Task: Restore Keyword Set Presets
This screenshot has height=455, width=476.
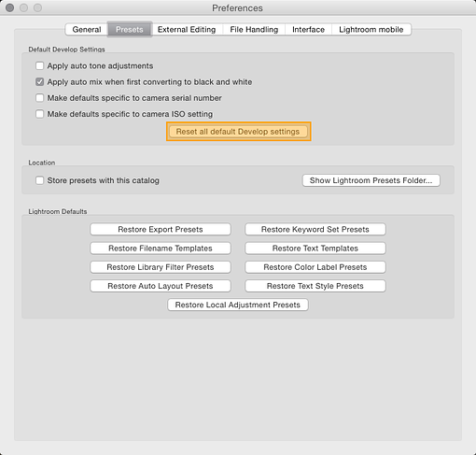Action: click(315, 230)
